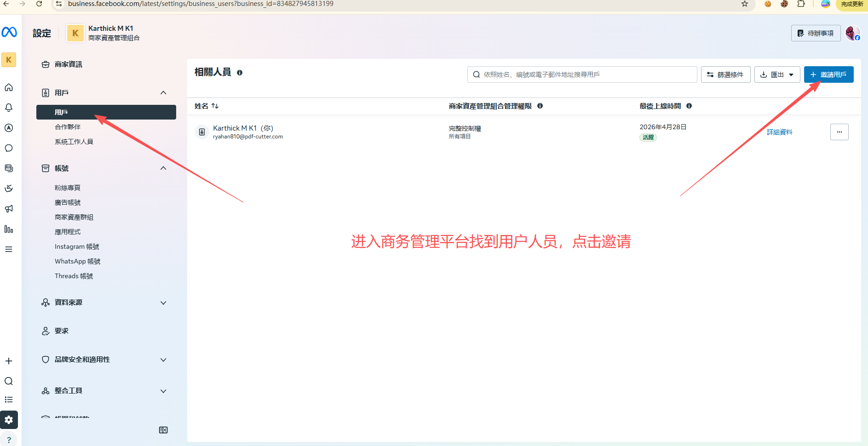Click the search magnifier icon in sidebar
The width and height of the screenshot is (868, 446).
click(x=9, y=381)
